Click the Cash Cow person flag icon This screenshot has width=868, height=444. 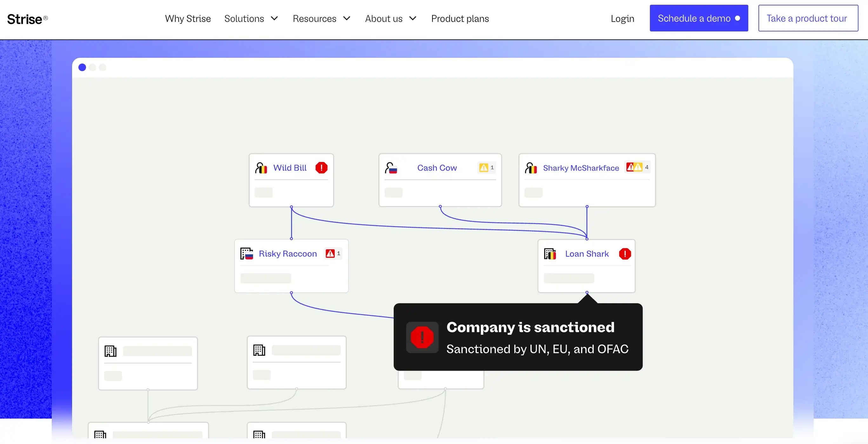[x=391, y=168]
